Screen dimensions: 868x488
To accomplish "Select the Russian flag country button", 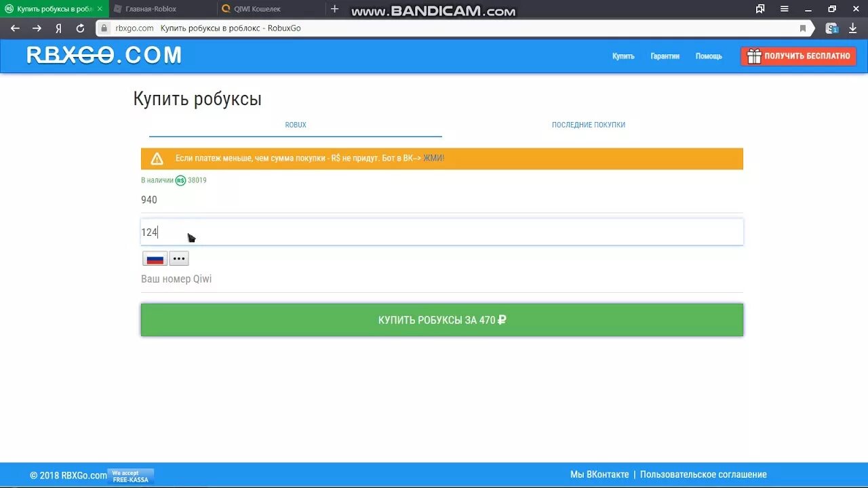I will (x=155, y=258).
